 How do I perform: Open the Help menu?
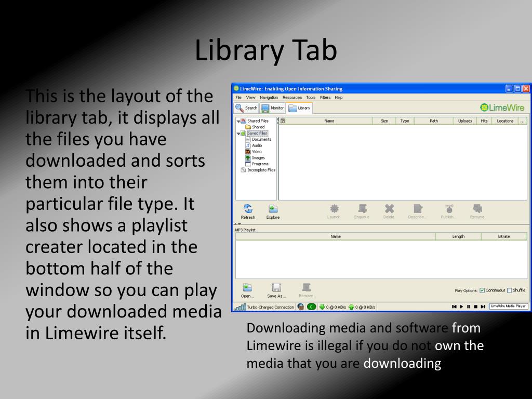[x=339, y=97]
